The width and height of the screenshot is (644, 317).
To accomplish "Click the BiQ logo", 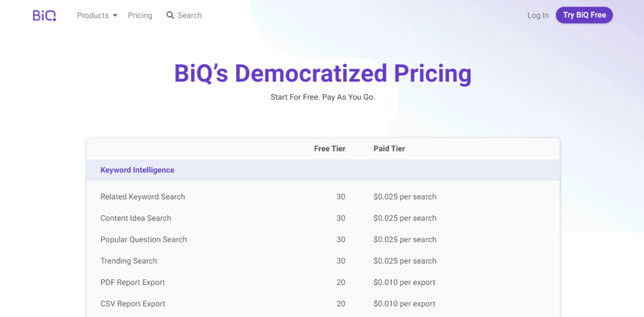I will point(45,16).
